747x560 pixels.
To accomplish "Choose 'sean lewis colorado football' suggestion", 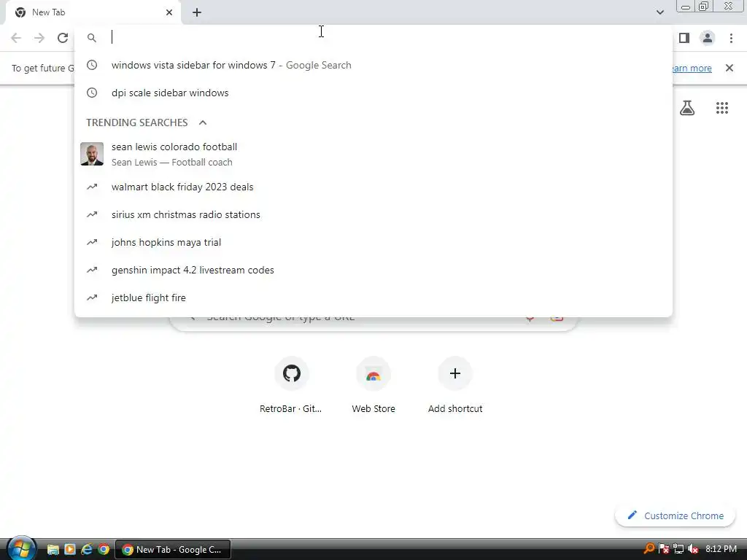I will pyautogui.click(x=373, y=154).
